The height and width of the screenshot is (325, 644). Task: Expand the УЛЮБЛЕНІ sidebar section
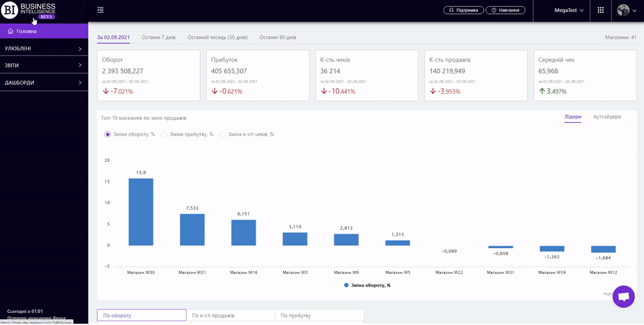click(x=44, y=48)
